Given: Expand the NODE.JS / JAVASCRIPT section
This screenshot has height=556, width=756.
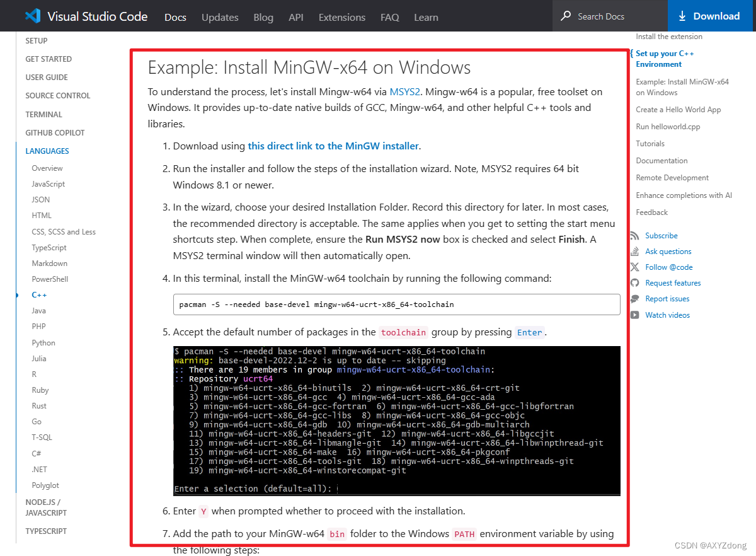Looking at the screenshot, I should [x=46, y=507].
